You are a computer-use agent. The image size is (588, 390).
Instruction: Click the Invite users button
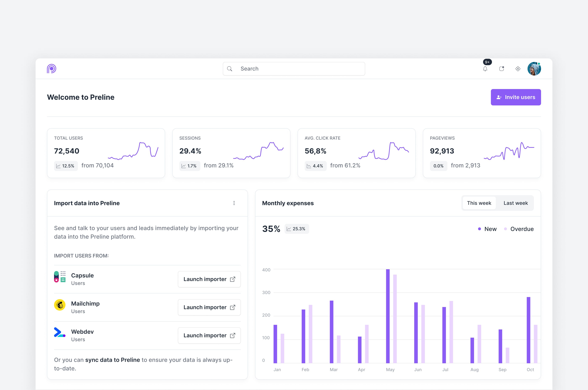point(516,97)
